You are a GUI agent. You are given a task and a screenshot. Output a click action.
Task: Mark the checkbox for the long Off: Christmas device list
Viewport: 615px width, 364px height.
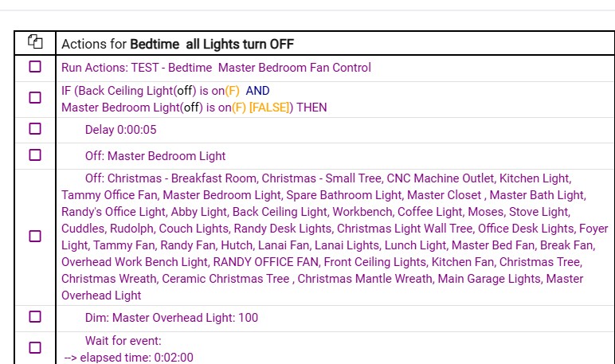click(35, 236)
